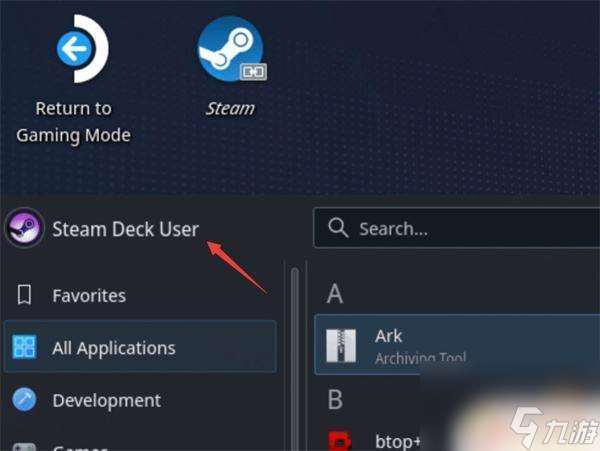Click the Steam Deck User avatar
Image resolution: width=600 pixels, height=451 pixels.
[x=24, y=228]
